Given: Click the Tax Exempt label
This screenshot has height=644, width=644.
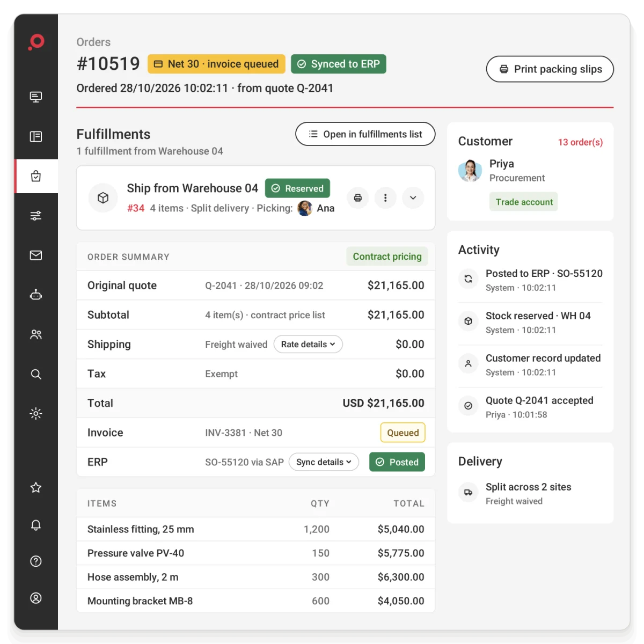Looking at the screenshot, I should coord(221,374).
